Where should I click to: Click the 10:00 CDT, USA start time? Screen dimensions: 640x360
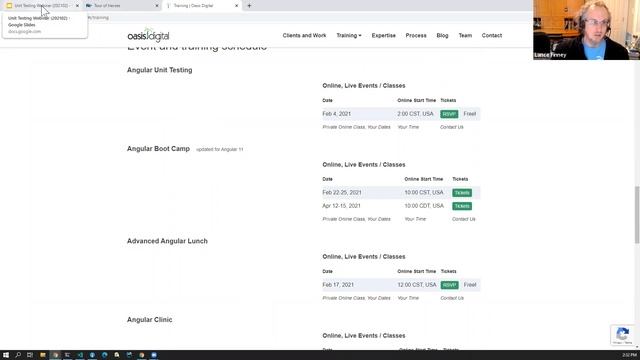tap(424, 206)
